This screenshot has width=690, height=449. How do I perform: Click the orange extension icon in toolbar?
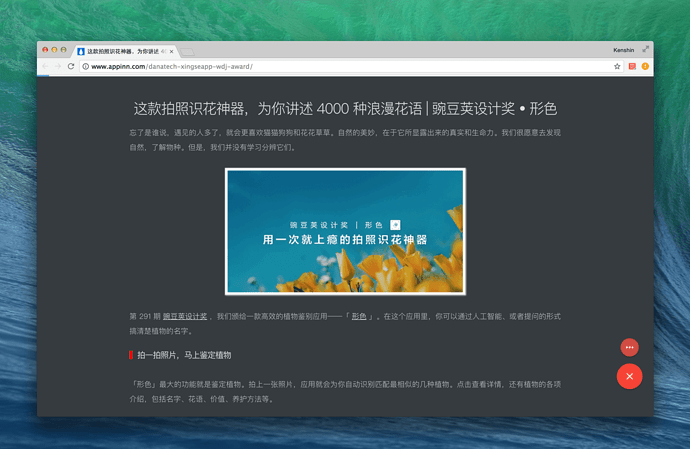[645, 66]
